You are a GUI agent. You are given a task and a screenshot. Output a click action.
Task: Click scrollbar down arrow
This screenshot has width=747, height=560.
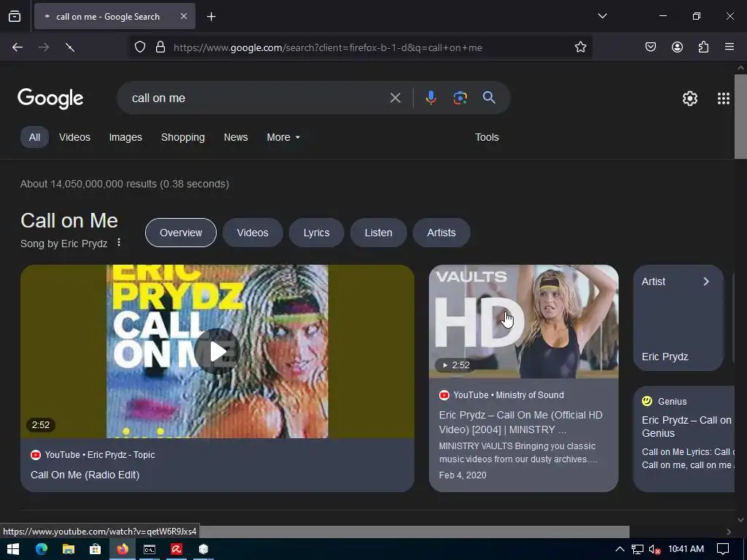click(740, 519)
